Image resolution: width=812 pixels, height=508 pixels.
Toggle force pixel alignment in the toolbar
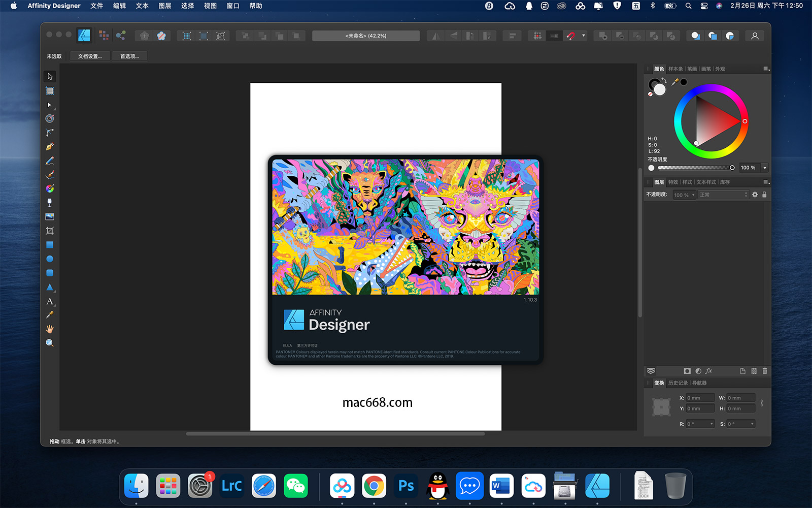coord(537,36)
